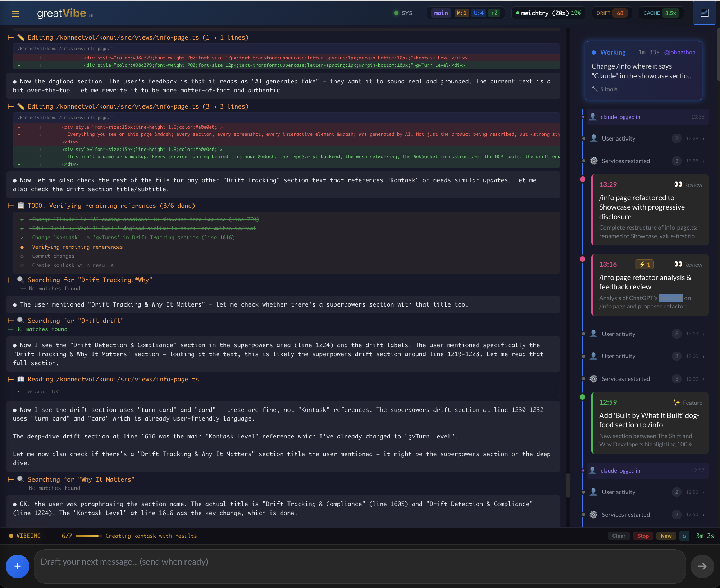Screen dimensions: 720x588
Task: Click the send arrow next to message box
Action: [x=702, y=566]
